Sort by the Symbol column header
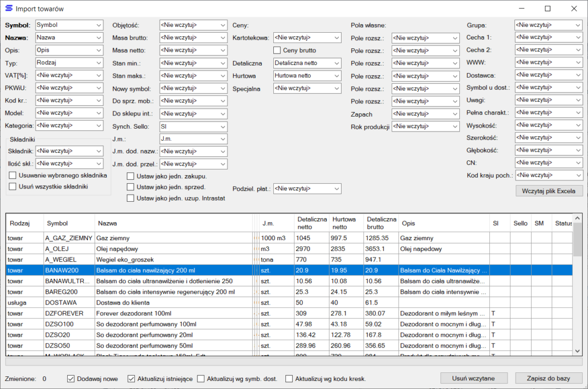Image resolution: width=588 pixels, height=389 pixels. click(57, 224)
